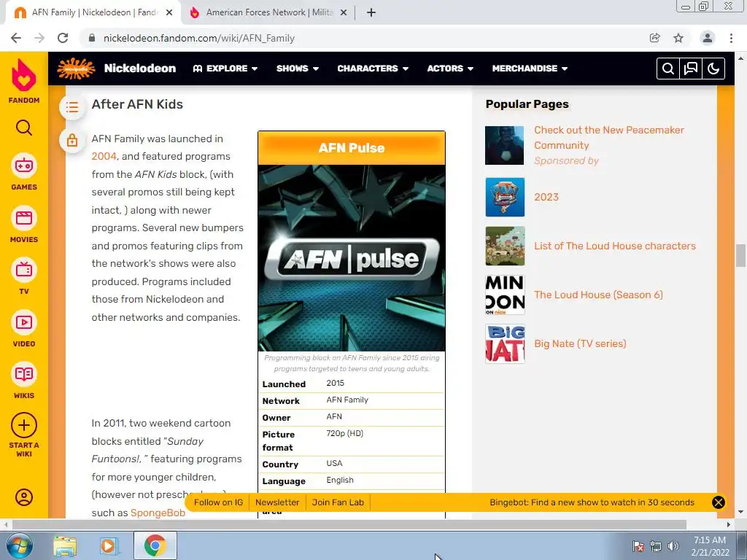Click the taskbar clock showing 7:15 AM
The image size is (747, 560).
tap(710, 546)
